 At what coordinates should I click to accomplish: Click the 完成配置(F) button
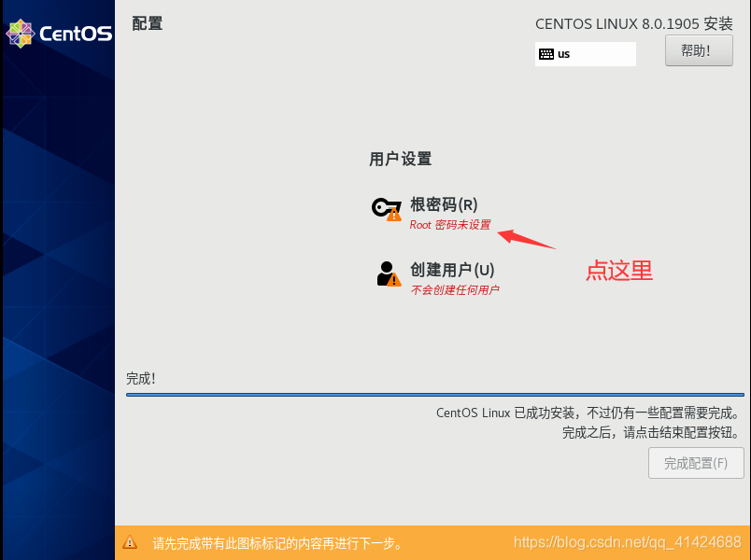coord(696,463)
